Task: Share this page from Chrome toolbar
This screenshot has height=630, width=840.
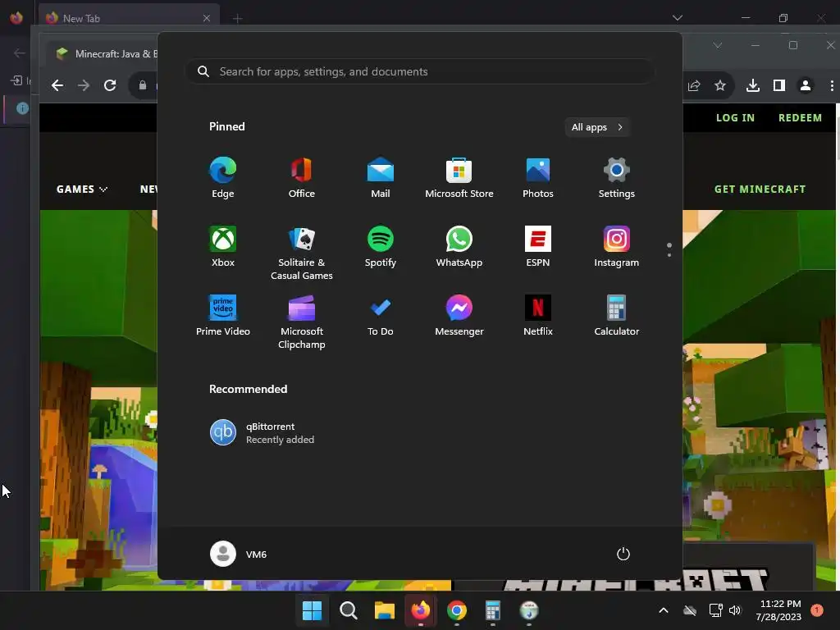Action: click(x=694, y=85)
